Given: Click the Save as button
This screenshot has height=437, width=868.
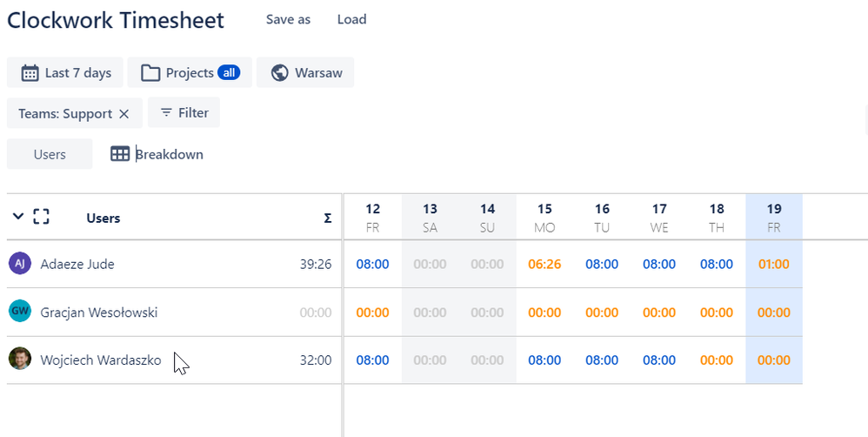Looking at the screenshot, I should [288, 19].
